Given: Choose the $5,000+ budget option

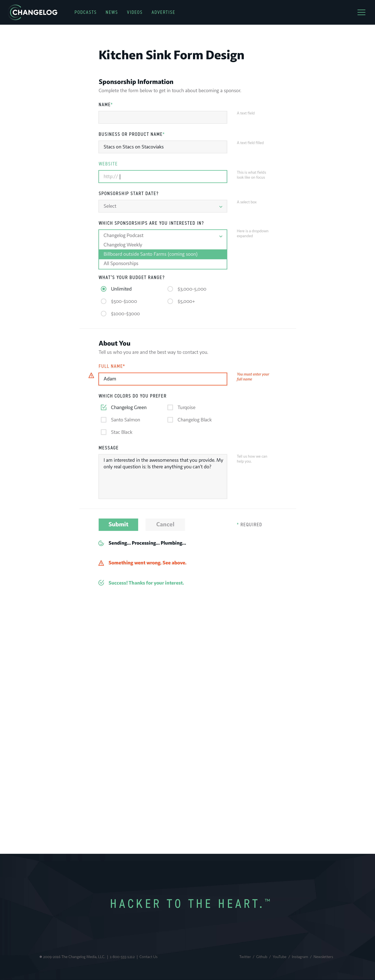Looking at the screenshot, I should coord(170,301).
